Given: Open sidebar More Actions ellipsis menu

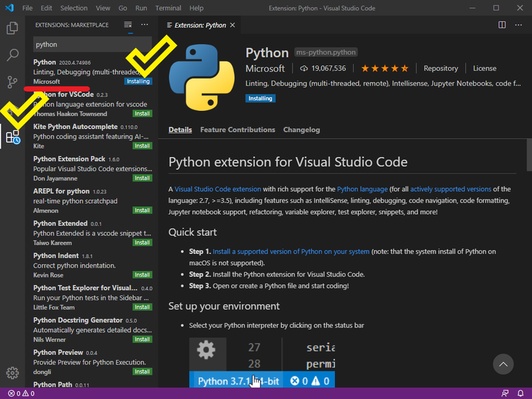Looking at the screenshot, I should tap(145, 25).
